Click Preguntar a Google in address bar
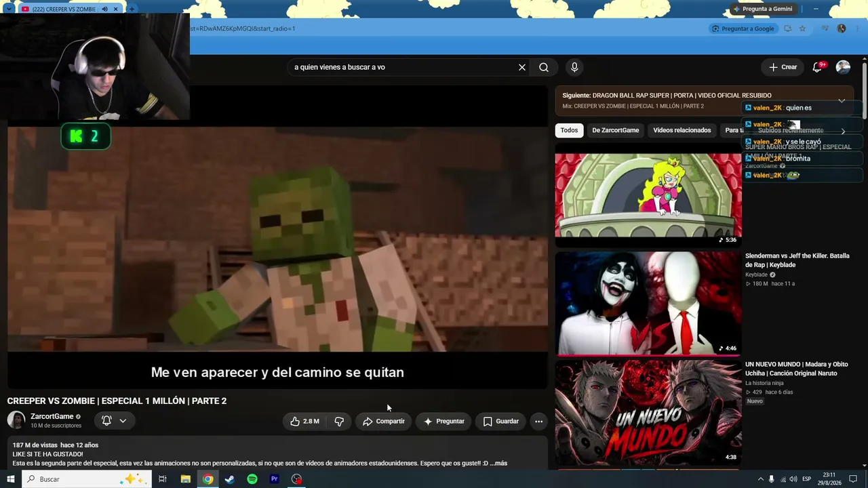Viewport: 868px width, 488px height. click(743, 28)
